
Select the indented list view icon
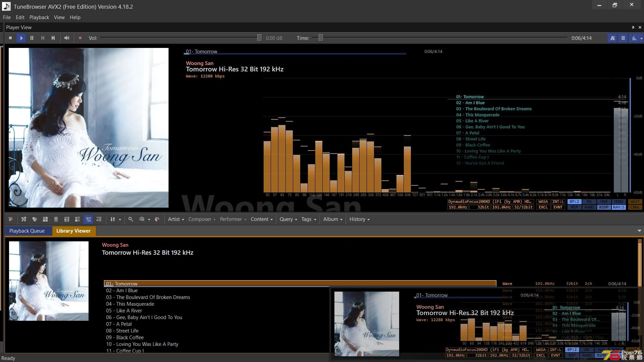coord(99,219)
